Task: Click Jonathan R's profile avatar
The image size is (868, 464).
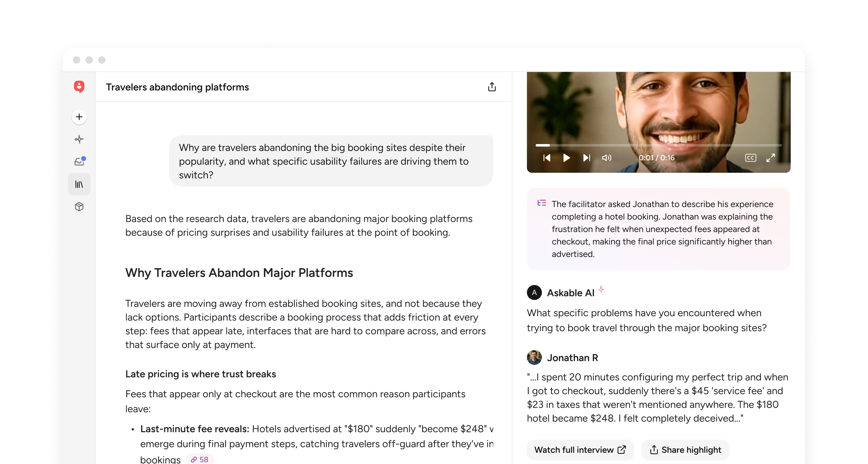Action: coord(534,358)
